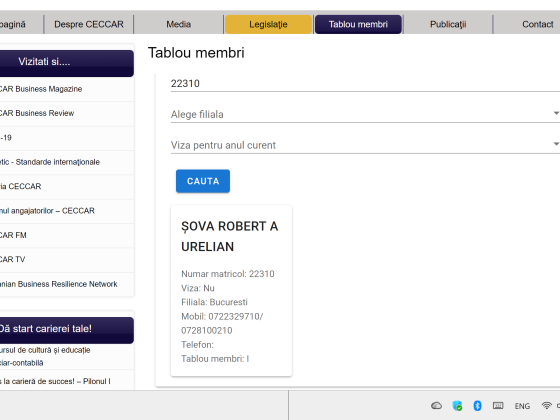
Task: Open the Media menu tab
Action: (x=179, y=24)
